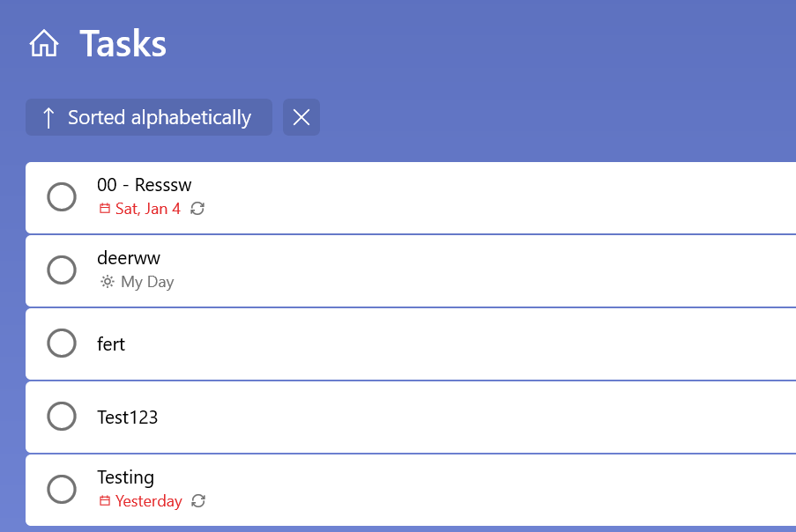The width and height of the screenshot is (796, 532).
Task: Click the home icon beside Tasks
Action: (x=44, y=43)
